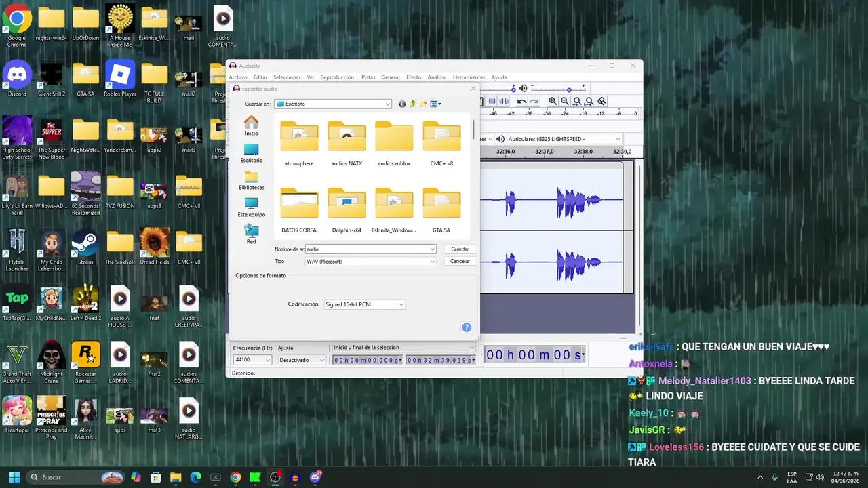Select the Dolphin-x64 folder
The height and width of the screenshot is (488, 868).
click(x=347, y=211)
